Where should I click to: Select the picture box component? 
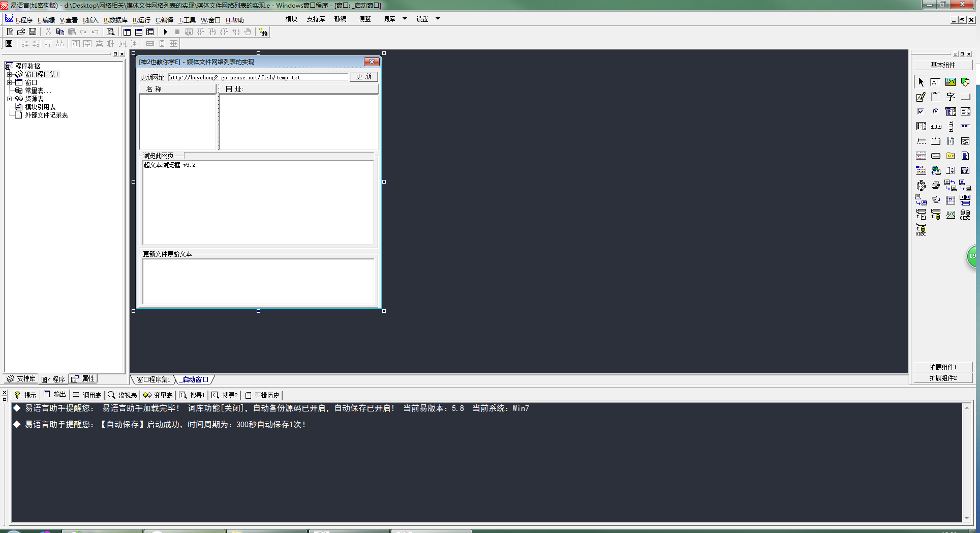pyautogui.click(x=950, y=82)
